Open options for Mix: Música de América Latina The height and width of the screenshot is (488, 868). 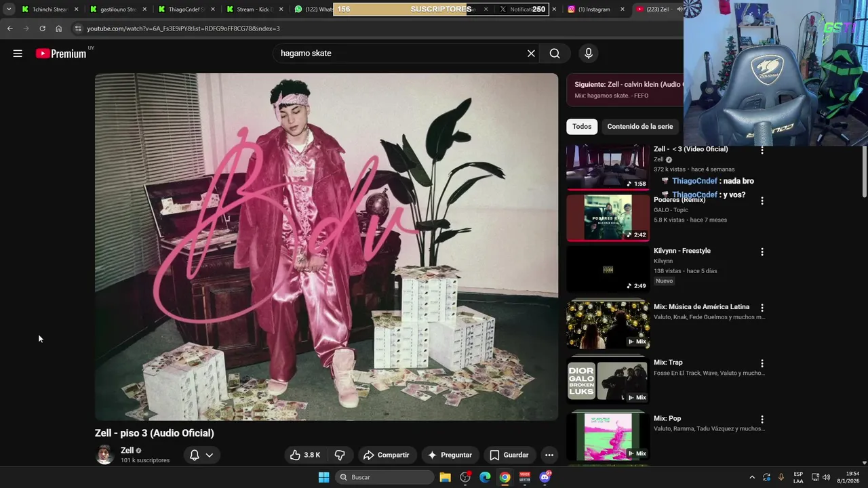point(762,308)
